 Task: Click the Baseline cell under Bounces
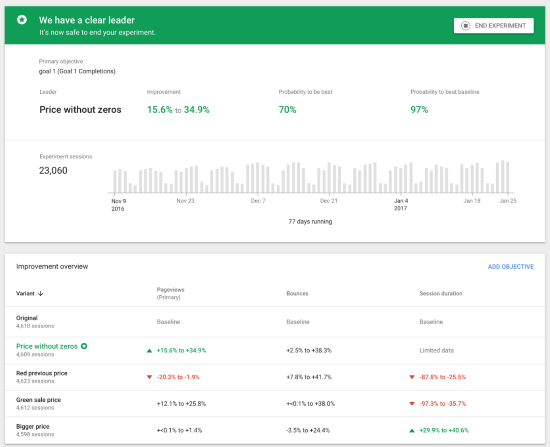click(x=298, y=322)
